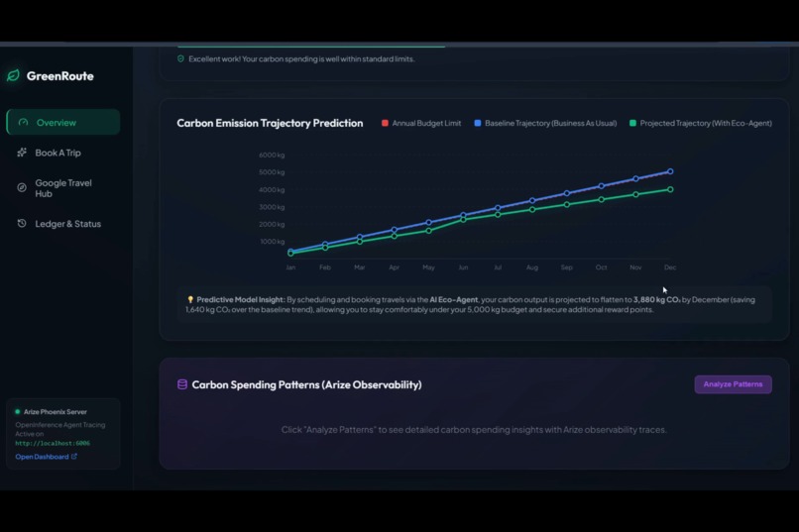Image resolution: width=799 pixels, height=532 pixels.
Task: Toggle Baseline Trajectory legend entry
Action: [545, 123]
